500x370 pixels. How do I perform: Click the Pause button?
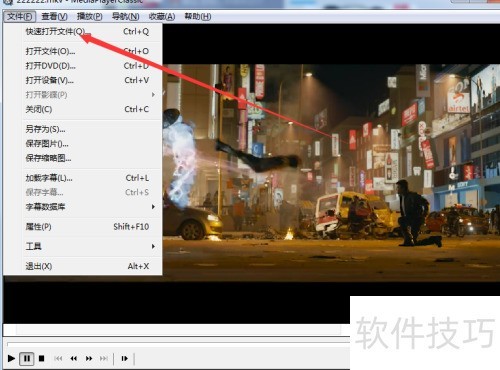pyautogui.click(x=27, y=359)
